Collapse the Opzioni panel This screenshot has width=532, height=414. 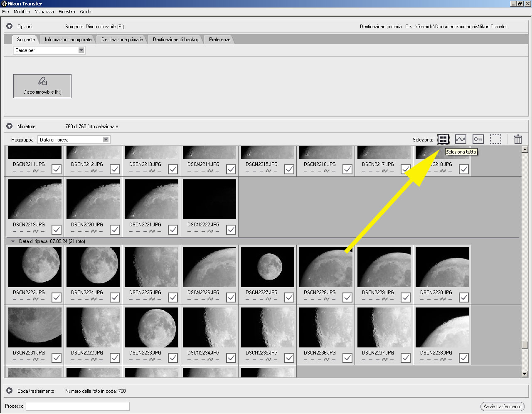coord(9,26)
